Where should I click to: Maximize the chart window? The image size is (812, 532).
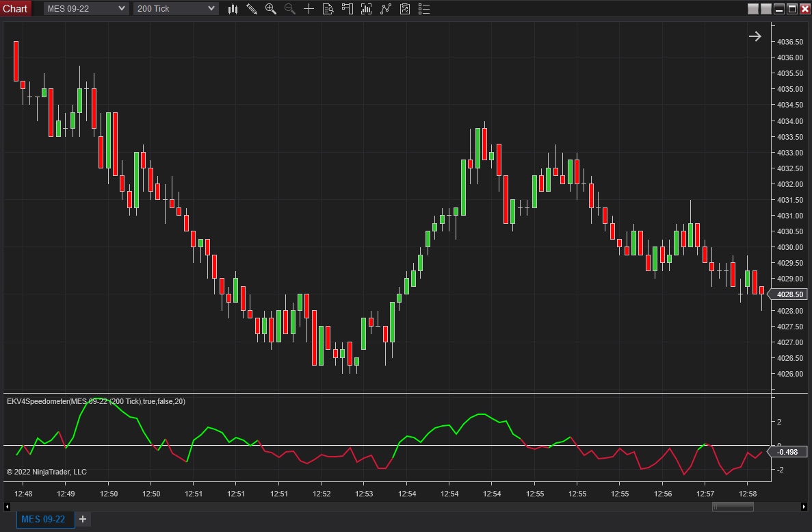point(791,9)
